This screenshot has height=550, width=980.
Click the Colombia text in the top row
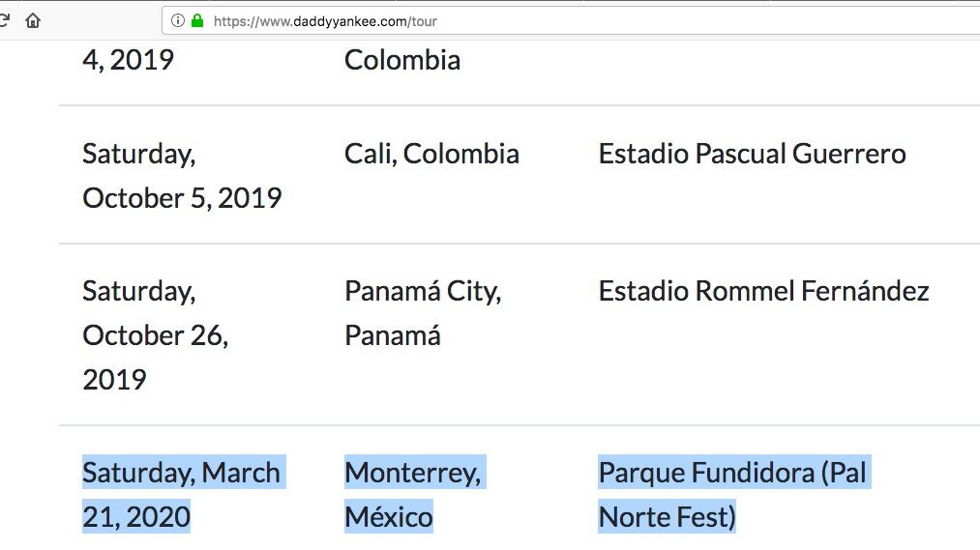pos(402,60)
